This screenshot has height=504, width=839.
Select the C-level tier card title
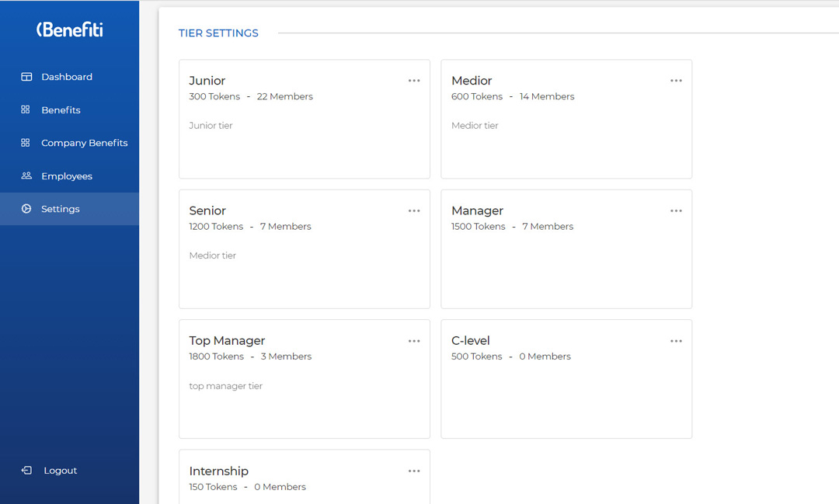pos(471,341)
